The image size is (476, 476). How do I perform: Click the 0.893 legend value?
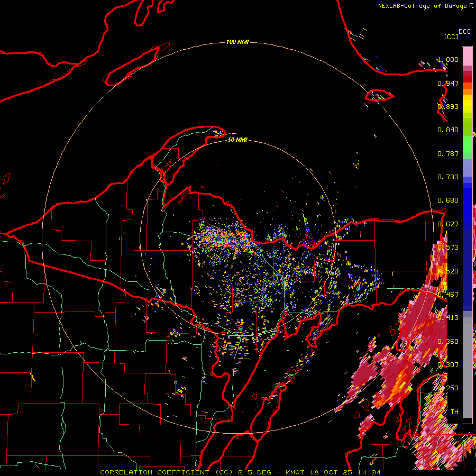448,106
